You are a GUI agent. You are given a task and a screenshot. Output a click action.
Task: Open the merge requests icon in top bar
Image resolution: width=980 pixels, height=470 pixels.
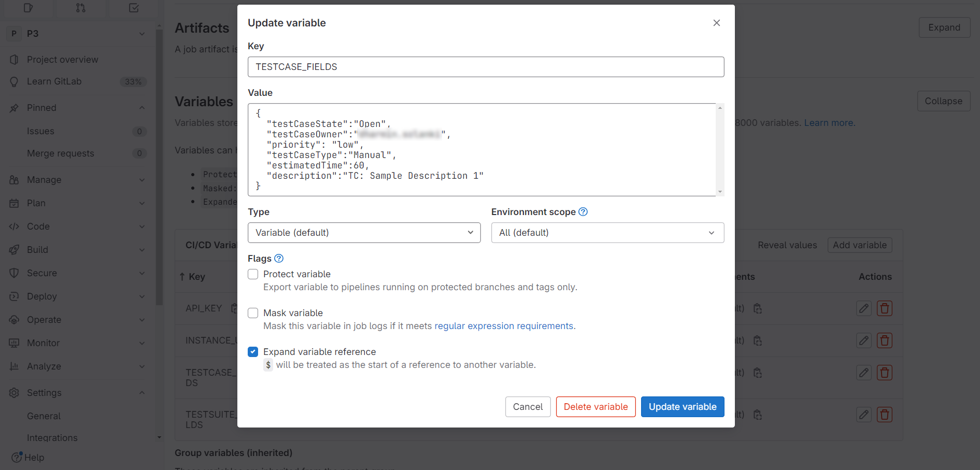[80, 8]
